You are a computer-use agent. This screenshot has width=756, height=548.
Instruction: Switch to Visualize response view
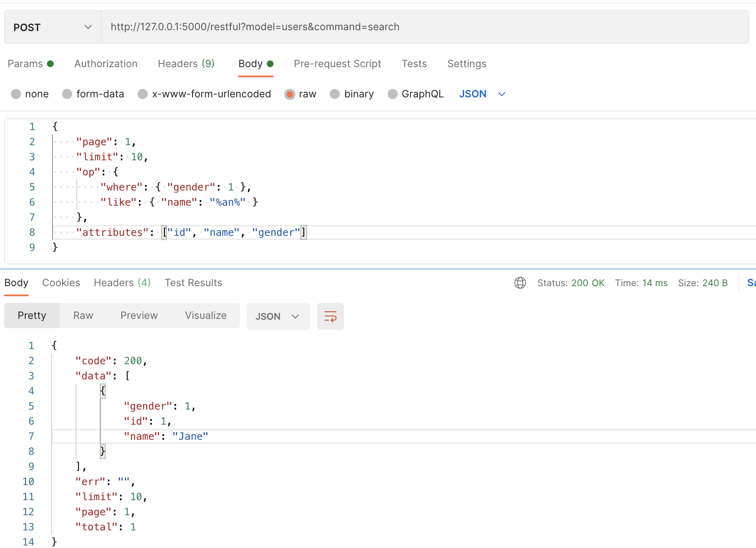206,316
